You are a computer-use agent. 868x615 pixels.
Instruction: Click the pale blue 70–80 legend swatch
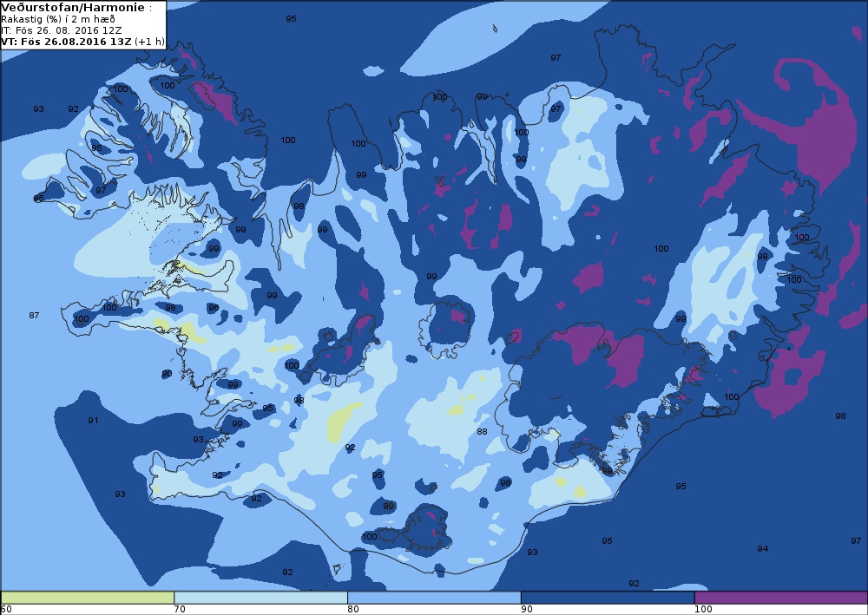(260, 598)
